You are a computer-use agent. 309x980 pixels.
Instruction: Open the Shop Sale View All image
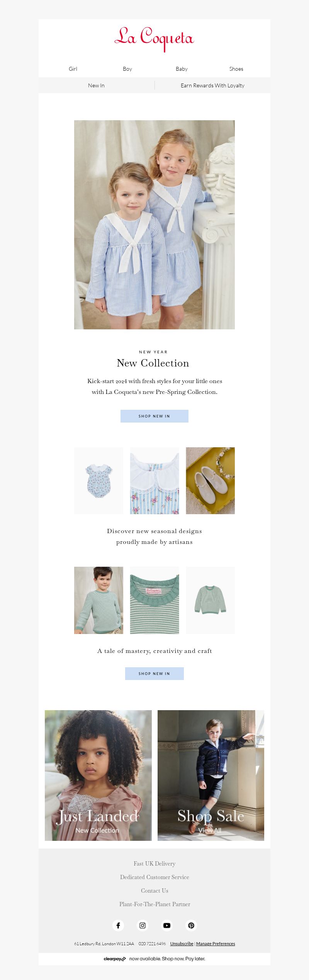(x=211, y=775)
